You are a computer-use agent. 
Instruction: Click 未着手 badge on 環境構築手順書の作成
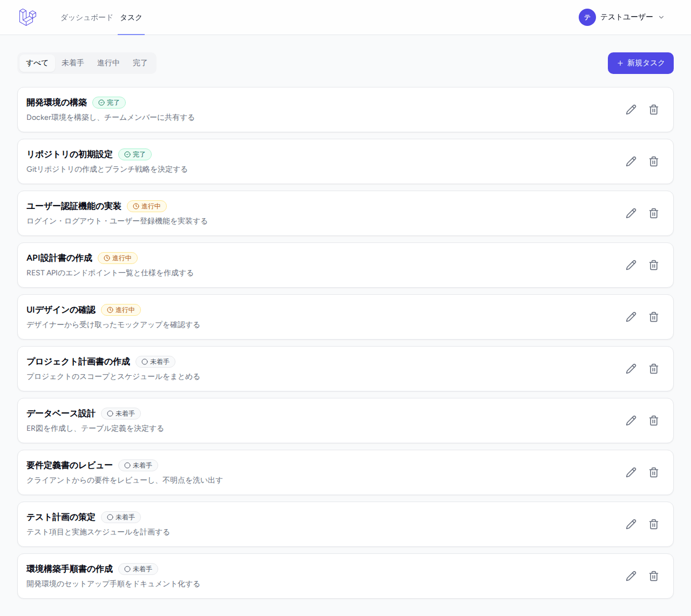tap(138, 569)
